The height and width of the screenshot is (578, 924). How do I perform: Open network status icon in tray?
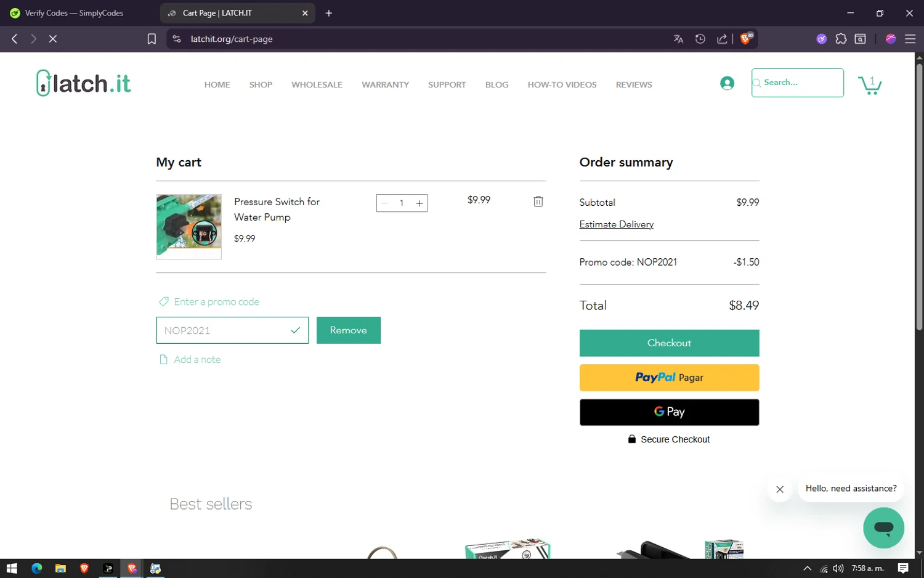(x=824, y=569)
